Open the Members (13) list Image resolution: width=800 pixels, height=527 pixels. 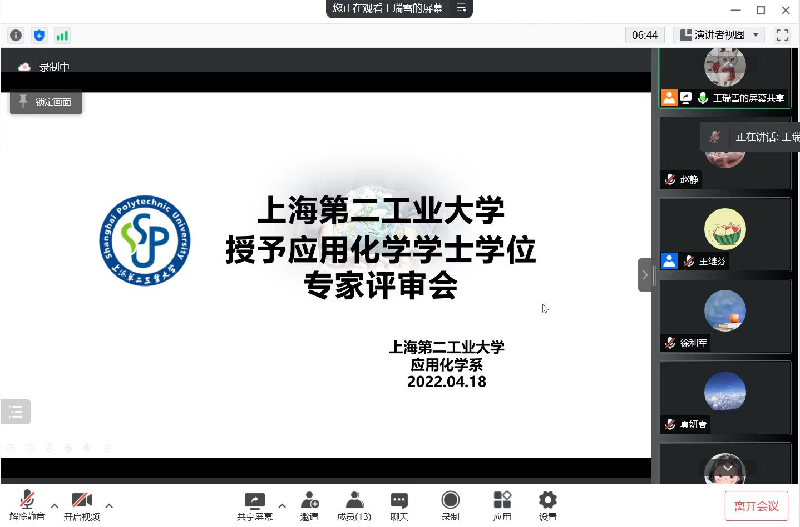353,500
